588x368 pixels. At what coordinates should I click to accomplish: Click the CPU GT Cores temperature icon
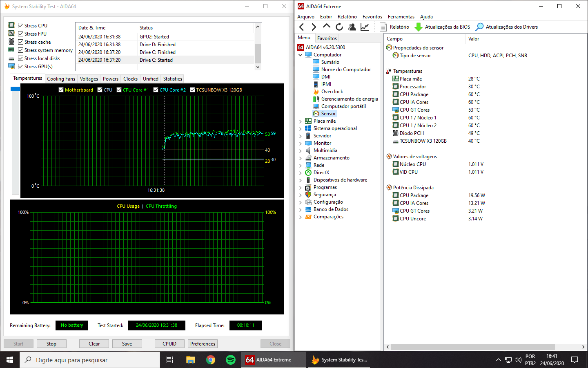click(395, 110)
